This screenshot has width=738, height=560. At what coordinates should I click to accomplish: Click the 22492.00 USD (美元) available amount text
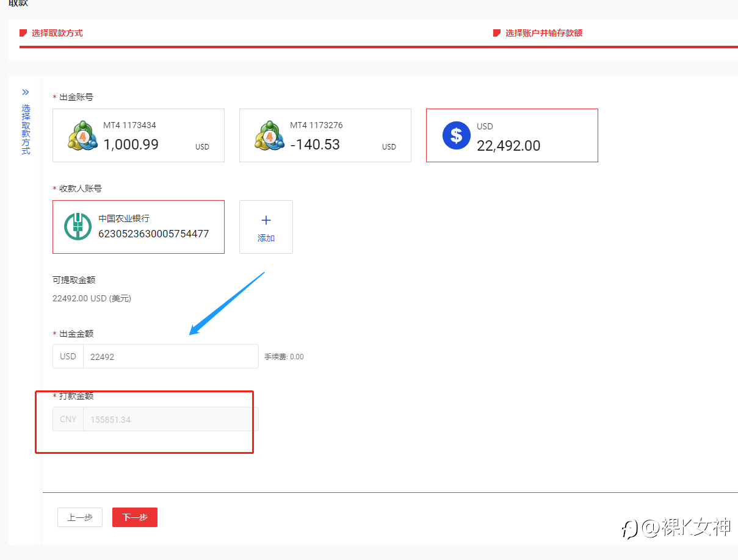coord(92,298)
